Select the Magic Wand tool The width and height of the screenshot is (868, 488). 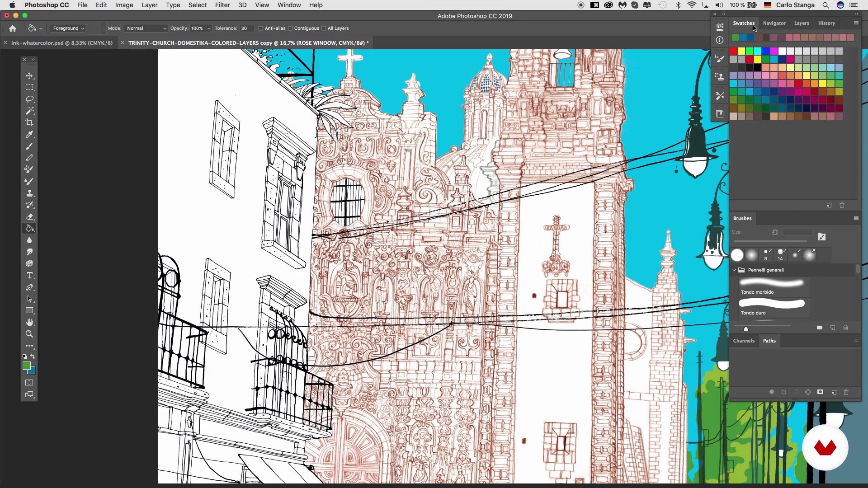coord(29,111)
